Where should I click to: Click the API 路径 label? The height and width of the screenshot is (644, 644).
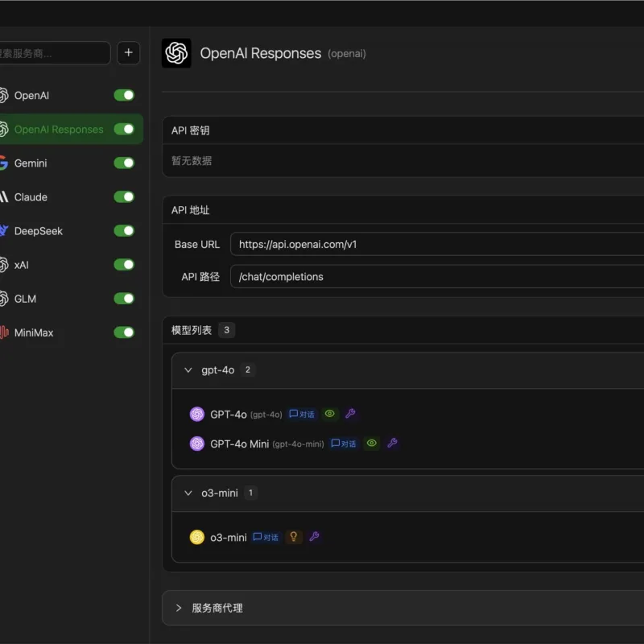200,277
